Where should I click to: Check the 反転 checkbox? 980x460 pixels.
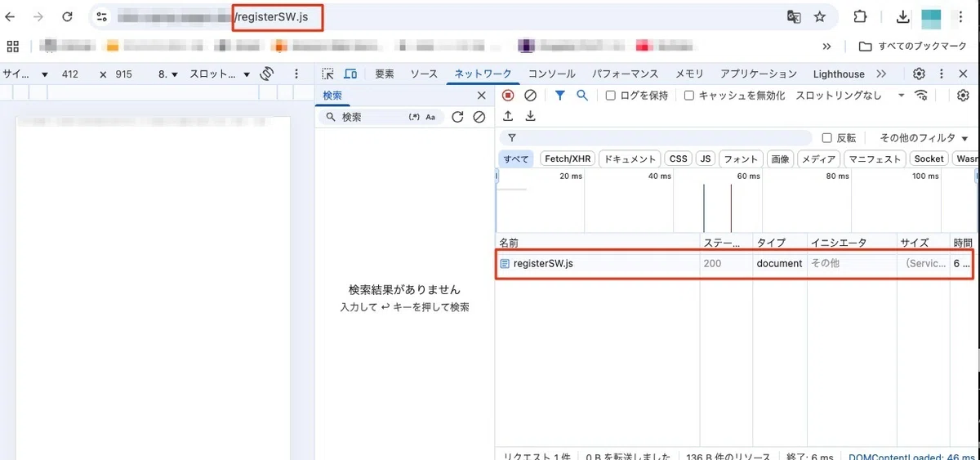coord(826,138)
